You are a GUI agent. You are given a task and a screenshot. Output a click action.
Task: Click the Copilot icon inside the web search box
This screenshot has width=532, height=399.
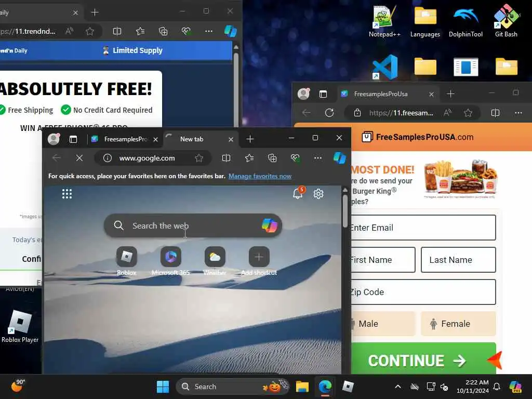(270, 225)
